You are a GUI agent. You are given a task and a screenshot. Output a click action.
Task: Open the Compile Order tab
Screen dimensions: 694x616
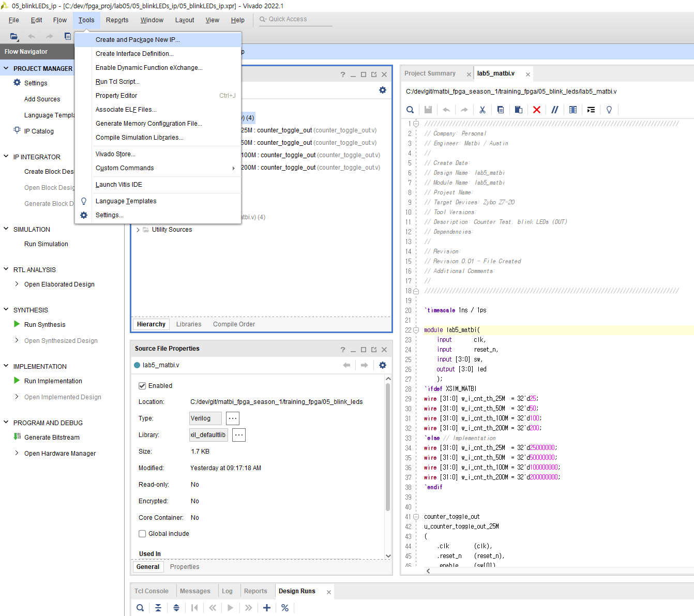tap(234, 324)
